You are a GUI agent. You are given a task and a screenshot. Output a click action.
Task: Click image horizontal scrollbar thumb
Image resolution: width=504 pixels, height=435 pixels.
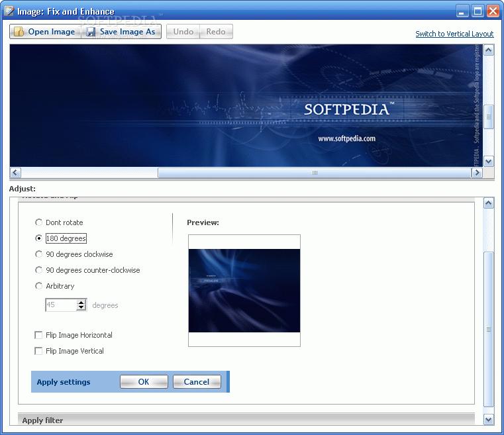[315, 173]
